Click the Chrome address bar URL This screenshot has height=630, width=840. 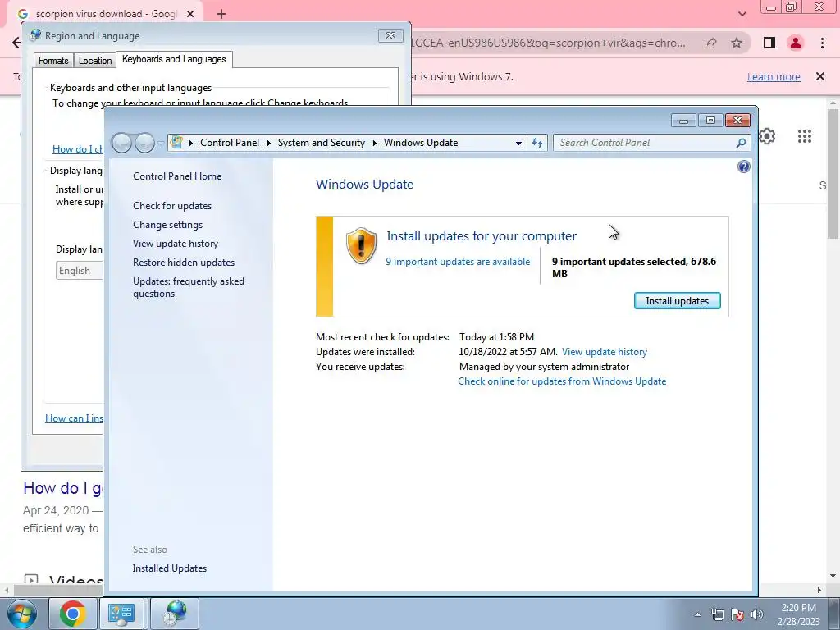[x=548, y=43]
